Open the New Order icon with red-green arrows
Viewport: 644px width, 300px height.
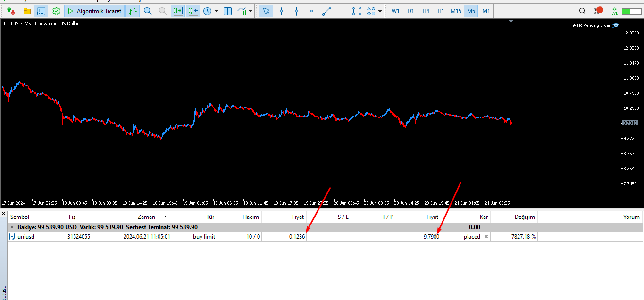pyautogui.click(x=11, y=11)
